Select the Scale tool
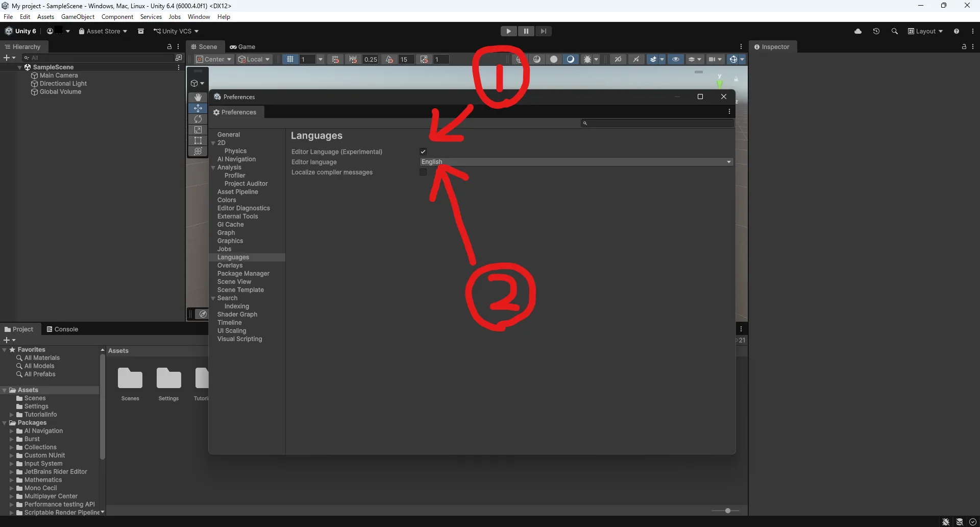Image resolution: width=980 pixels, height=527 pixels. [x=198, y=130]
